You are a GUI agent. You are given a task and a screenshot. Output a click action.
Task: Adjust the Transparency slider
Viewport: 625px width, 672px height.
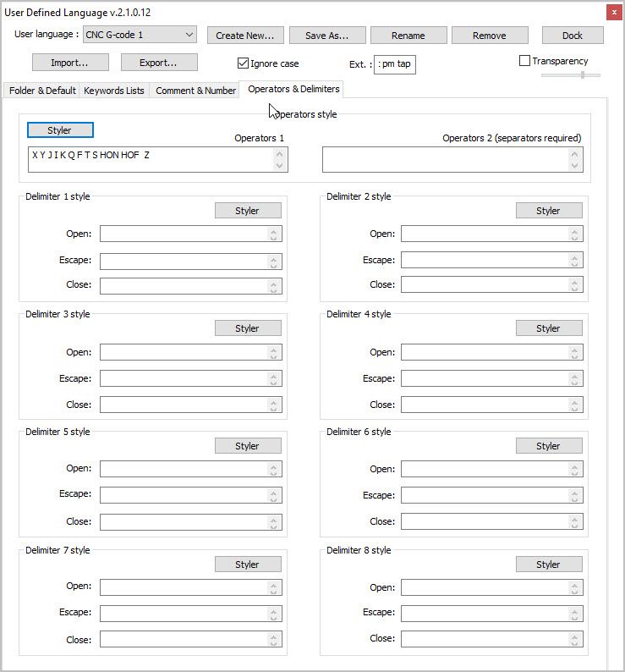click(571, 75)
